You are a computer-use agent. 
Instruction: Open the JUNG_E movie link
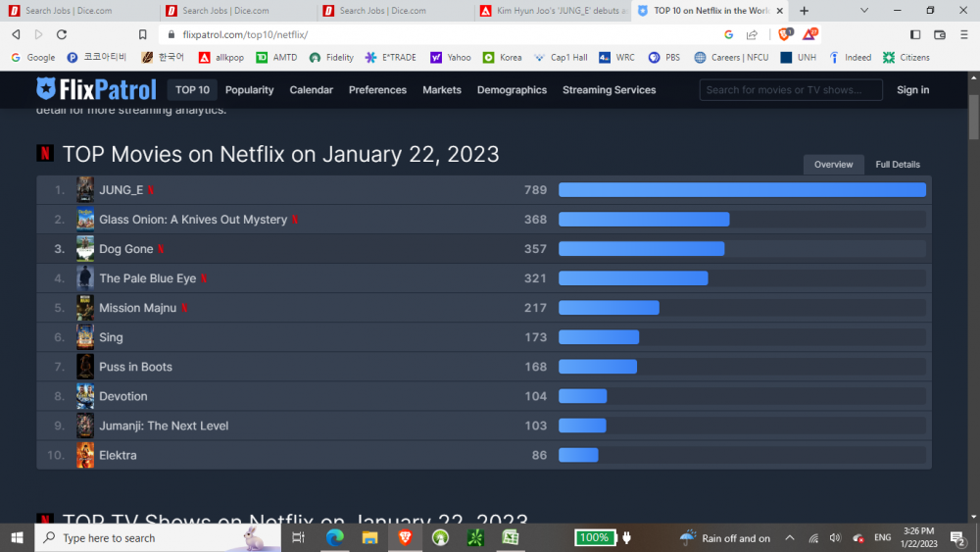[x=122, y=190]
